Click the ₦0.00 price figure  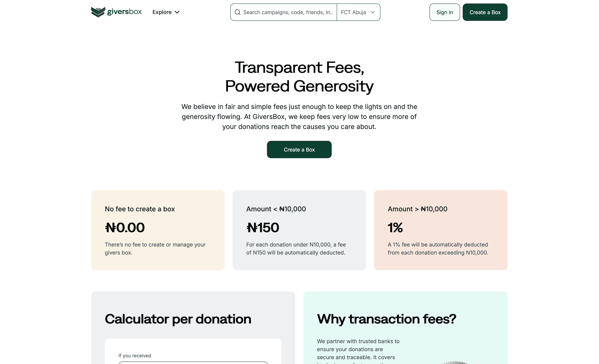(x=125, y=227)
